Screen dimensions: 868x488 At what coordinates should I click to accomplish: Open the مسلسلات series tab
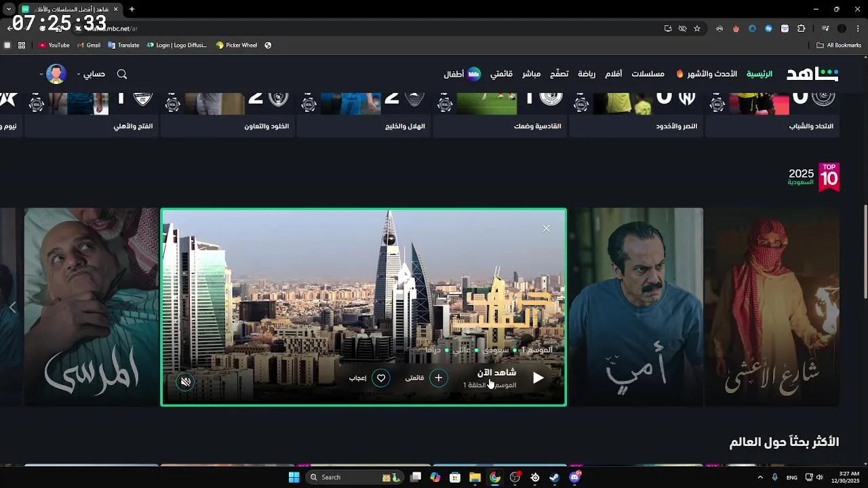tap(648, 74)
